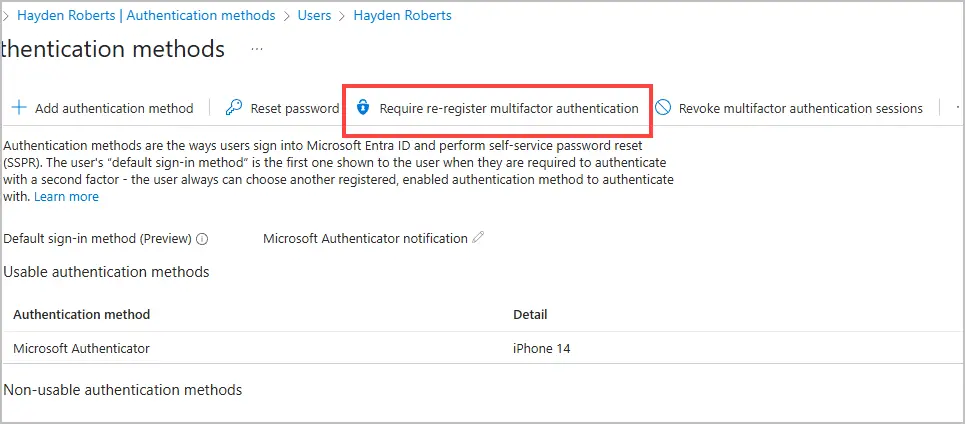Open the ellipsis menu beside the page title
This screenshot has width=965, height=424.
tap(257, 48)
